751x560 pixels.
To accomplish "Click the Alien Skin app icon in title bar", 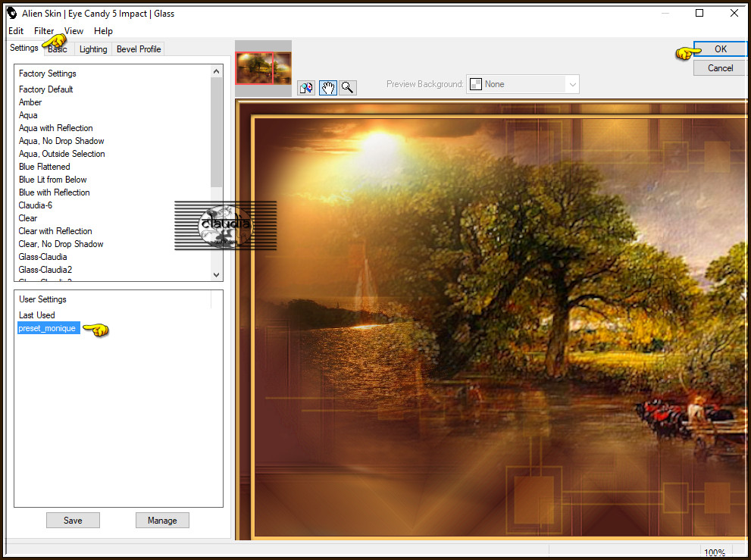I will [x=11, y=14].
